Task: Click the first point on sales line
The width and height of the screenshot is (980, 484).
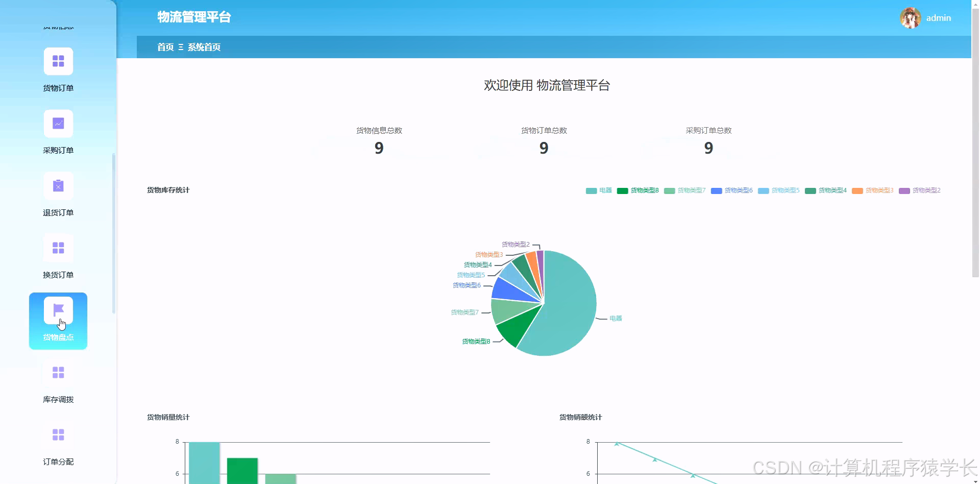Action: click(x=617, y=444)
